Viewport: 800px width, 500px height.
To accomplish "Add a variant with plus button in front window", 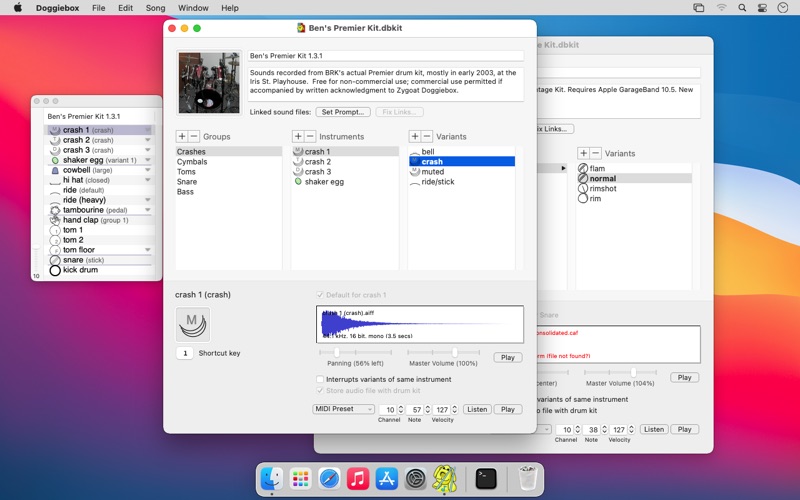I will point(415,136).
